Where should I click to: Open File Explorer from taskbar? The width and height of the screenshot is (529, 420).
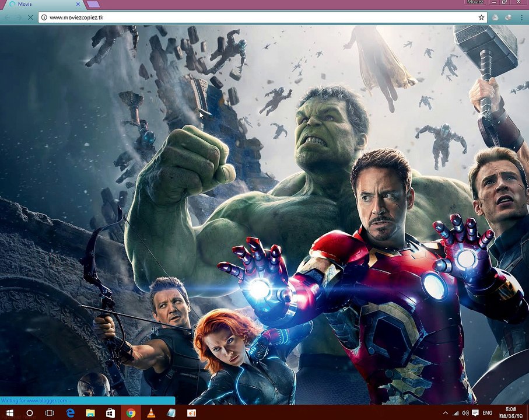(90, 413)
